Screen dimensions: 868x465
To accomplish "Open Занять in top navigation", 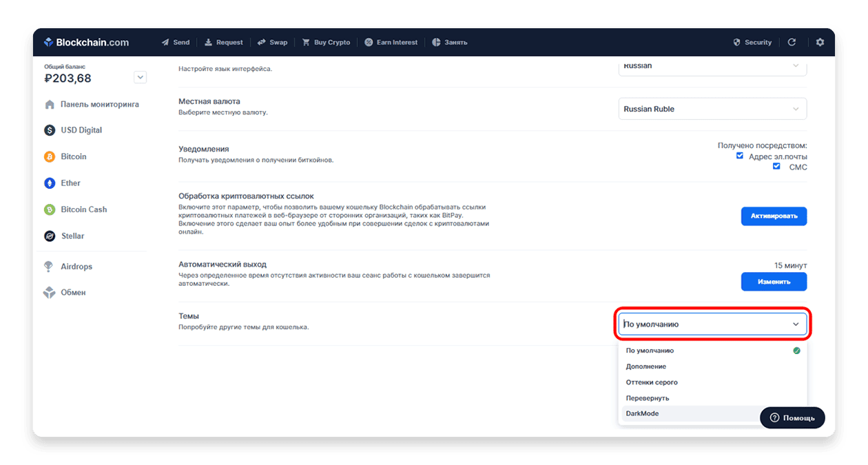I will point(450,42).
